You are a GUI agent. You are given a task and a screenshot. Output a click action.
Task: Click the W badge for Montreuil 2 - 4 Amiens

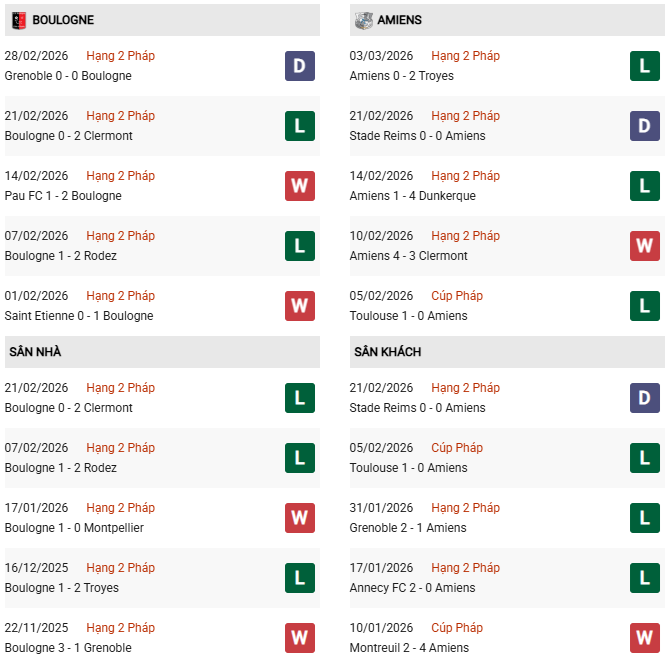click(645, 638)
